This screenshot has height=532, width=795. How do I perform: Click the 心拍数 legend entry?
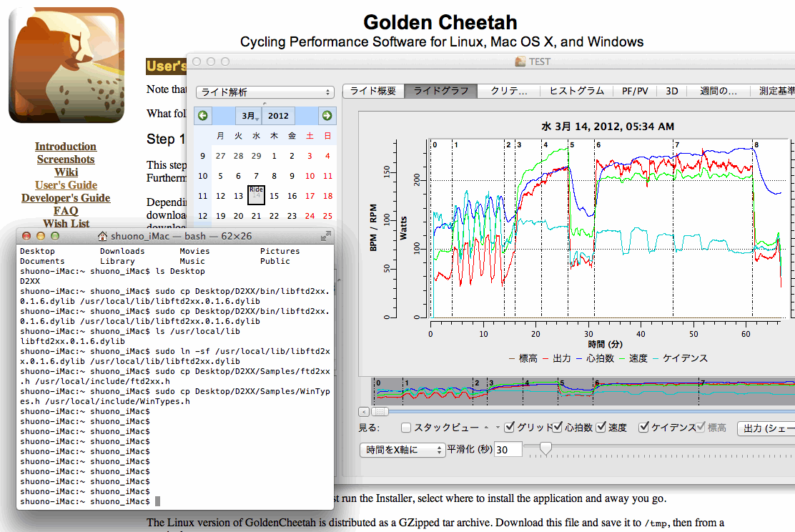tap(596, 358)
